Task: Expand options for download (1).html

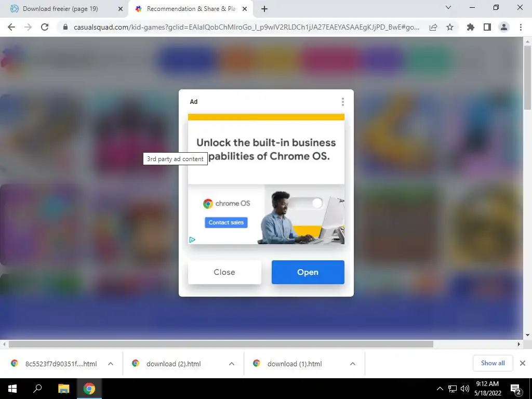Action: pyautogui.click(x=353, y=364)
